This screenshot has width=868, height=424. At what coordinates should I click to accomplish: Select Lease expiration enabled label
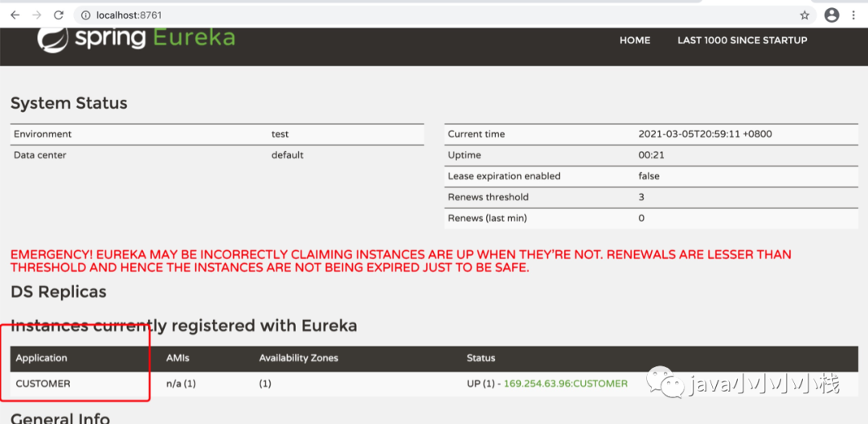tap(504, 176)
